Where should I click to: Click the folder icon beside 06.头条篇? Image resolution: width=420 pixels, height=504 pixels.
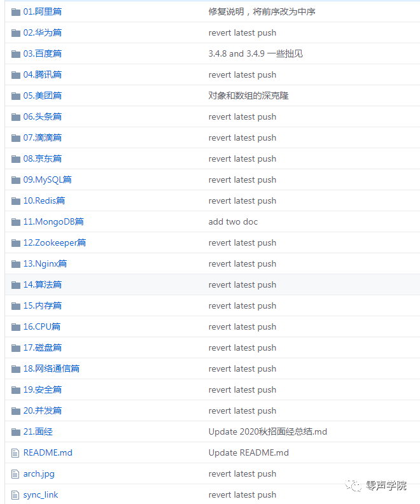coord(16,117)
